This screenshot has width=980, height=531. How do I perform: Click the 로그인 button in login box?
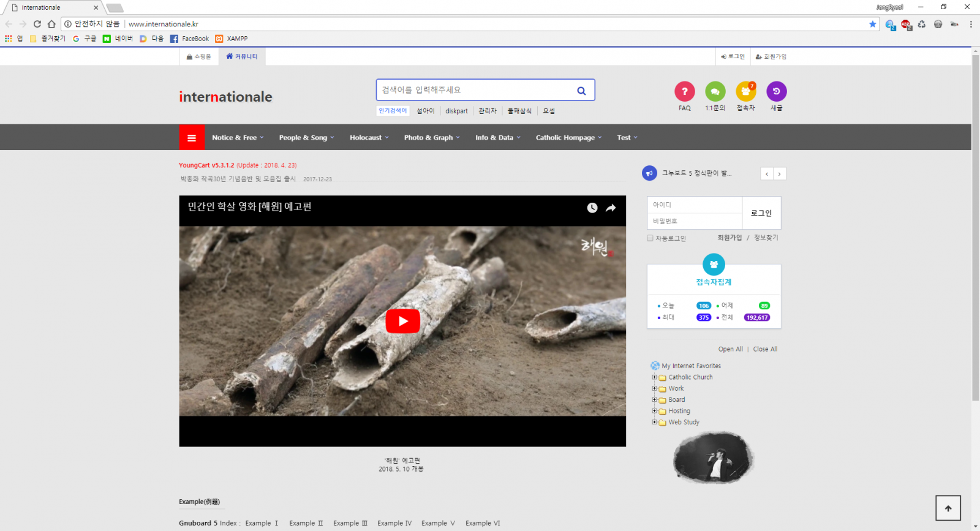[761, 213]
